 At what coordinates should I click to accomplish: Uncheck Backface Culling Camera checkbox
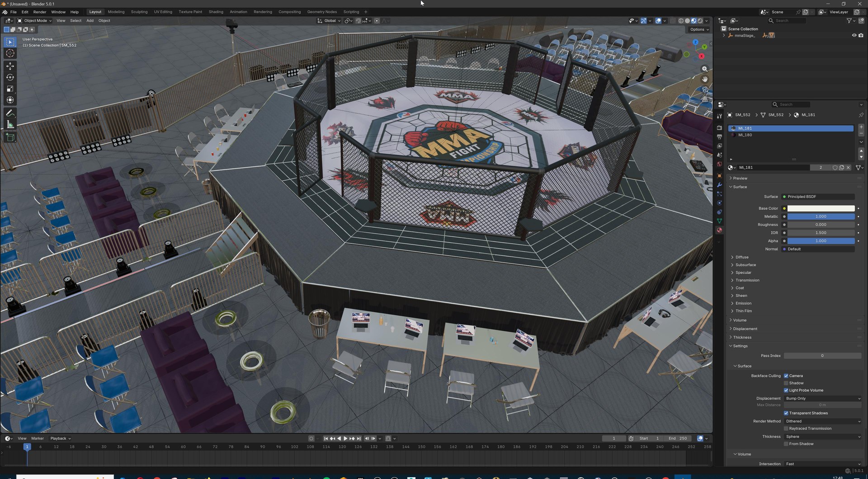coord(786,376)
